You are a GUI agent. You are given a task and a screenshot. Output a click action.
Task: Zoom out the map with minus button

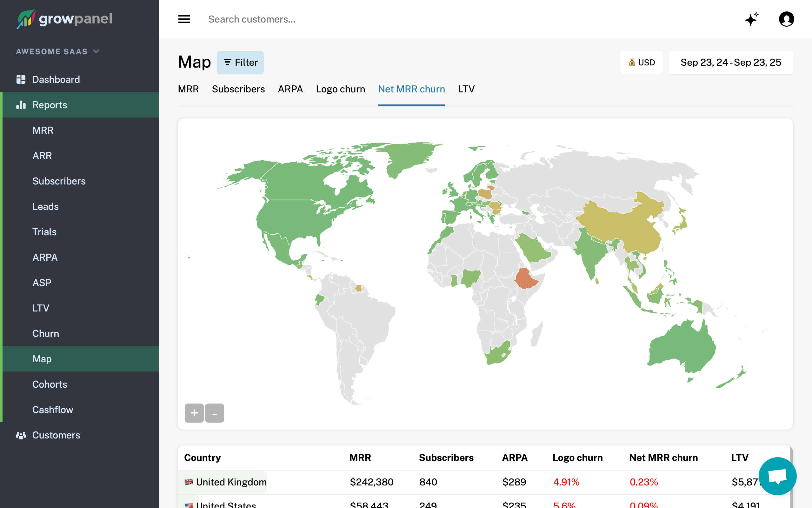click(215, 413)
